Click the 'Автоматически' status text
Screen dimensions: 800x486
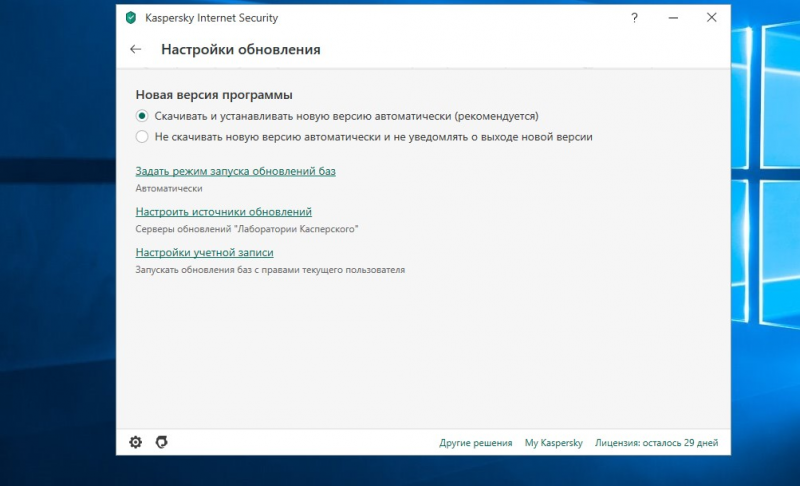click(169, 188)
